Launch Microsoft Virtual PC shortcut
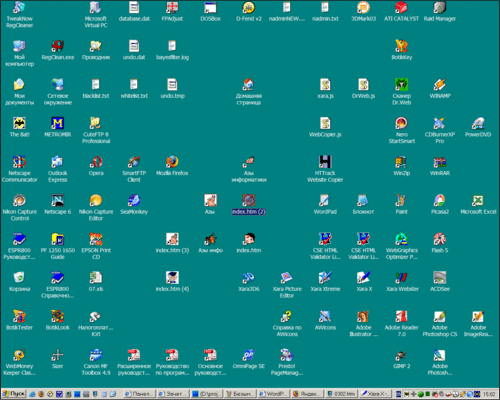 tap(96, 7)
